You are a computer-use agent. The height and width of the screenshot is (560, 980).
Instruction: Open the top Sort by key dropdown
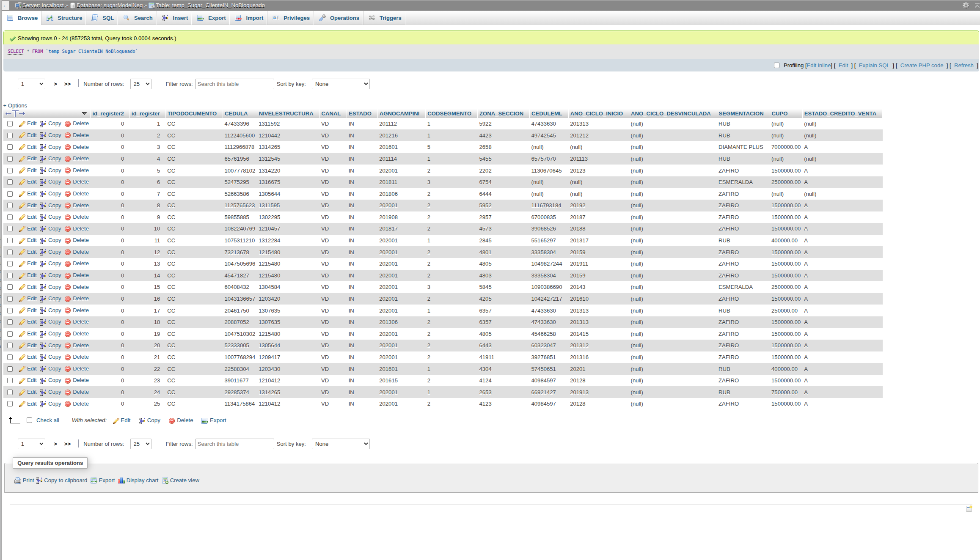tap(341, 84)
